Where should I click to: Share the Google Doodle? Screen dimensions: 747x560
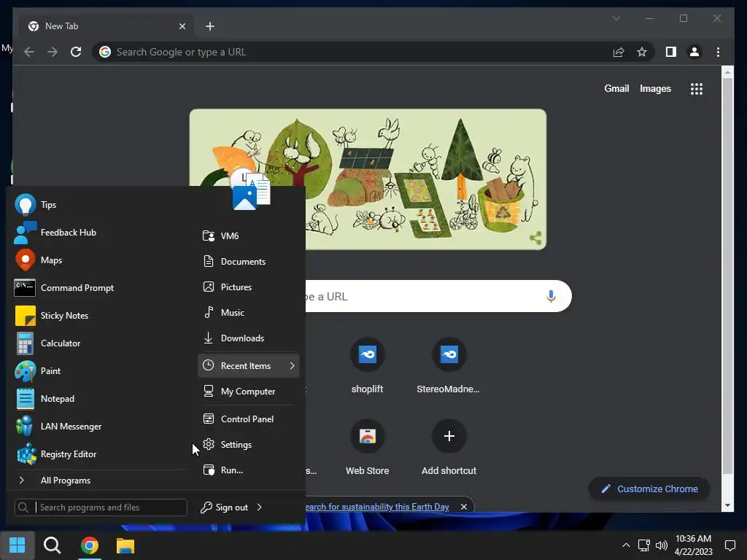coord(535,238)
